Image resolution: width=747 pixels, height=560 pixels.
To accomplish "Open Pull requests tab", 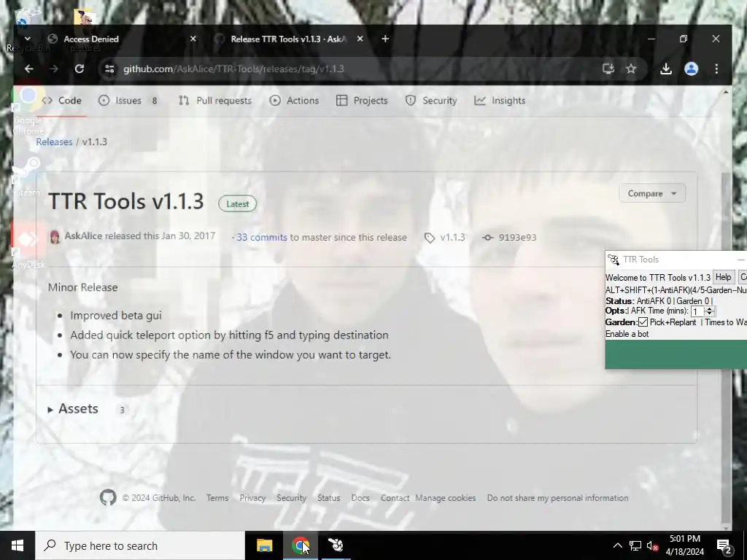I will click(x=215, y=101).
